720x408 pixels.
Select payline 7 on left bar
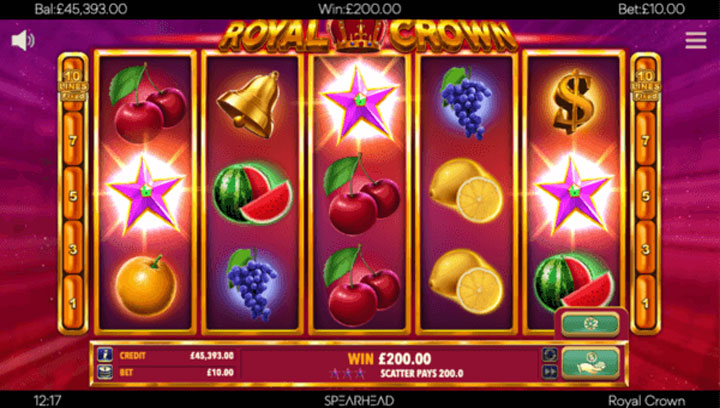click(x=73, y=141)
